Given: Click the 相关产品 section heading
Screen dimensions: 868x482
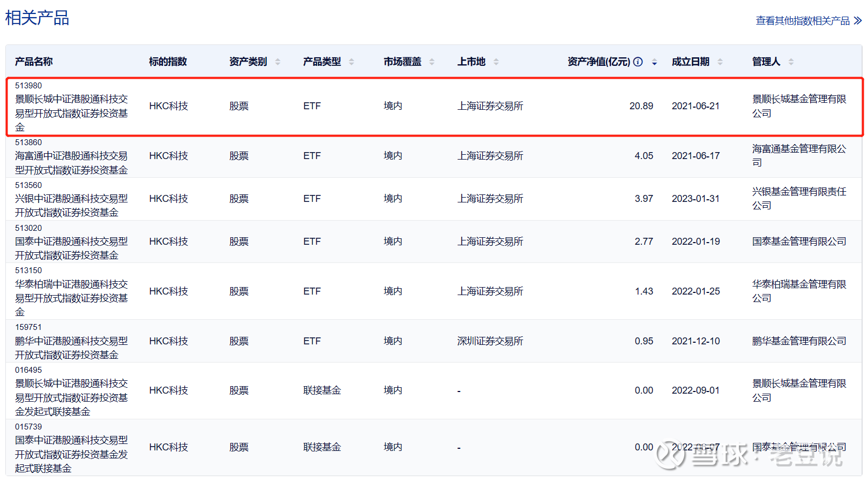Looking at the screenshot, I should (x=37, y=18).
